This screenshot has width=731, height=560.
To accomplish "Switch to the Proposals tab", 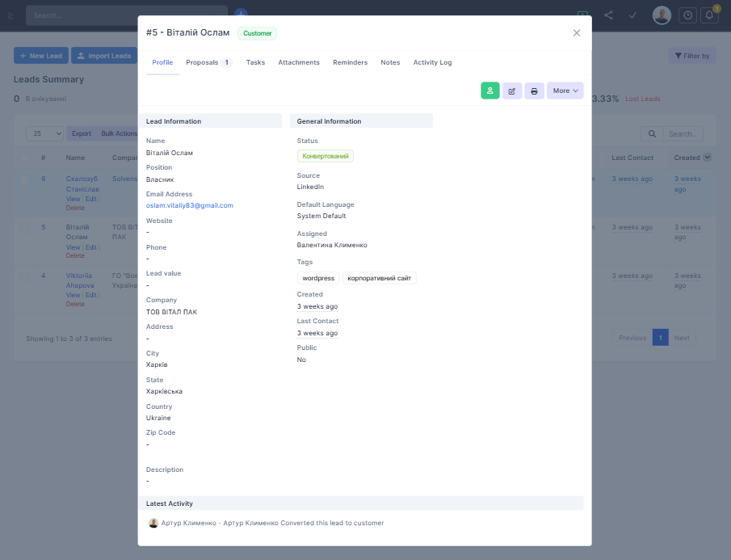I will point(208,62).
